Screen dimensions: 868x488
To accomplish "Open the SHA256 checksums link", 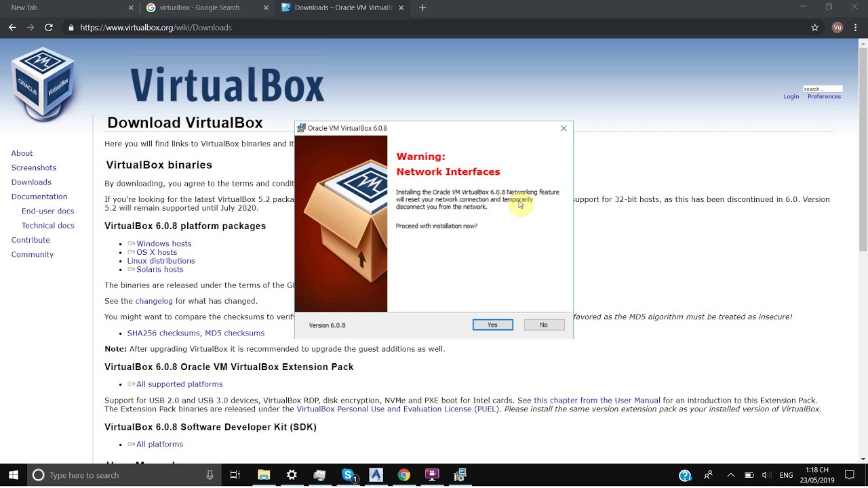I will coord(163,333).
